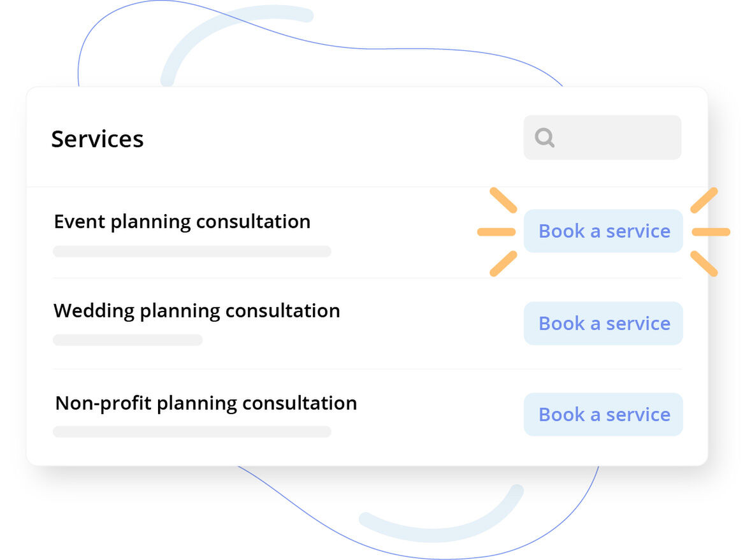Click the gray bar under Non-profit planning consultation
The height and width of the screenshot is (560, 752).
click(x=192, y=431)
